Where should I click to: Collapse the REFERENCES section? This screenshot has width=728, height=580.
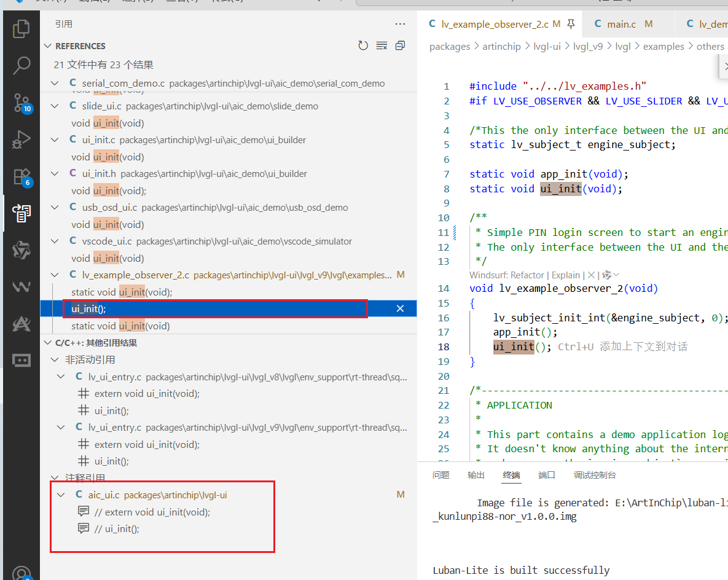[x=47, y=46]
